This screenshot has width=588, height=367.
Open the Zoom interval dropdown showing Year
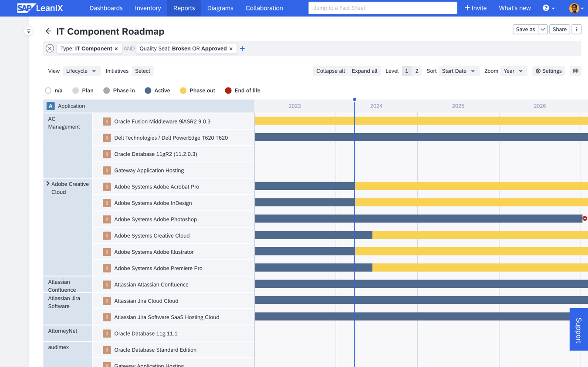coord(514,71)
